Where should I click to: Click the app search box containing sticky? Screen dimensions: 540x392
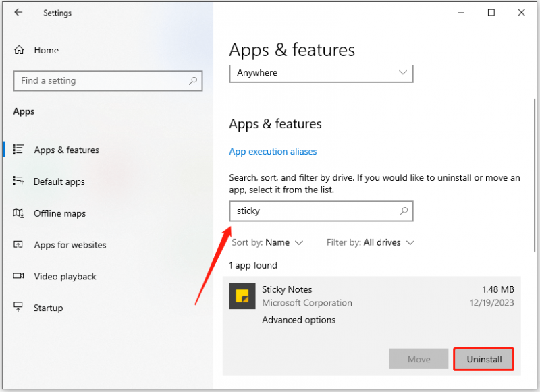click(x=321, y=211)
